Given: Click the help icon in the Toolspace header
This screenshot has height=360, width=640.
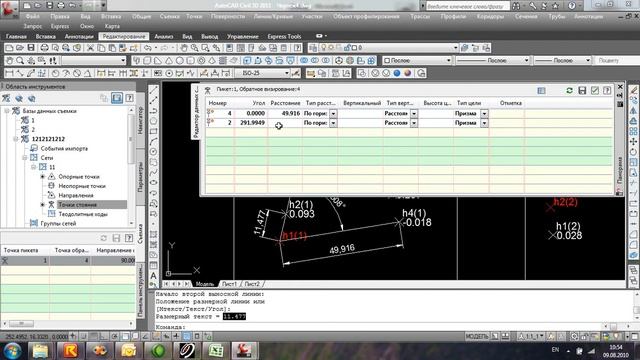Looking at the screenshot, I should click(129, 98).
